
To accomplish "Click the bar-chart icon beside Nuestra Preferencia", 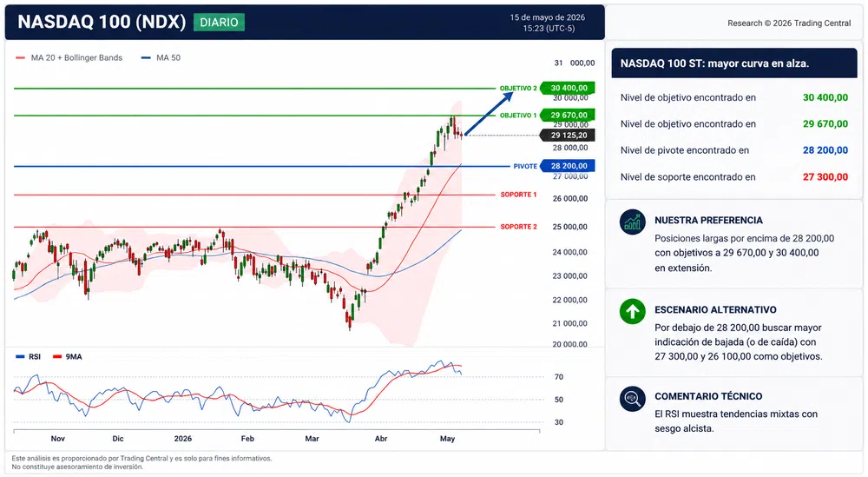I will point(632,222).
